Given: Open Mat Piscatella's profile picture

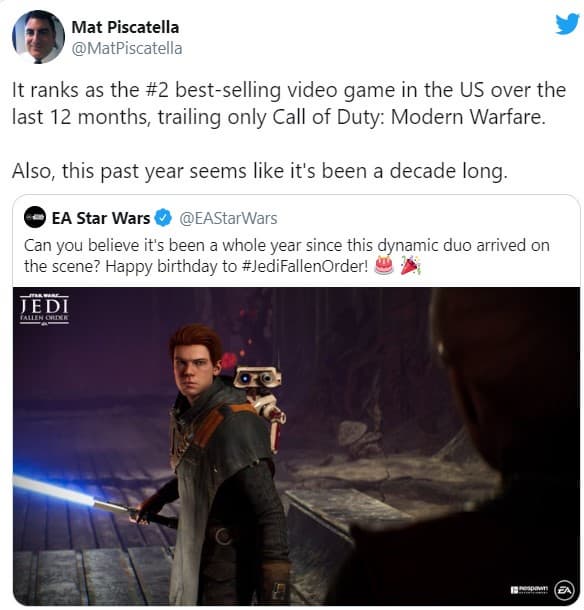Looking at the screenshot, I should [38, 37].
